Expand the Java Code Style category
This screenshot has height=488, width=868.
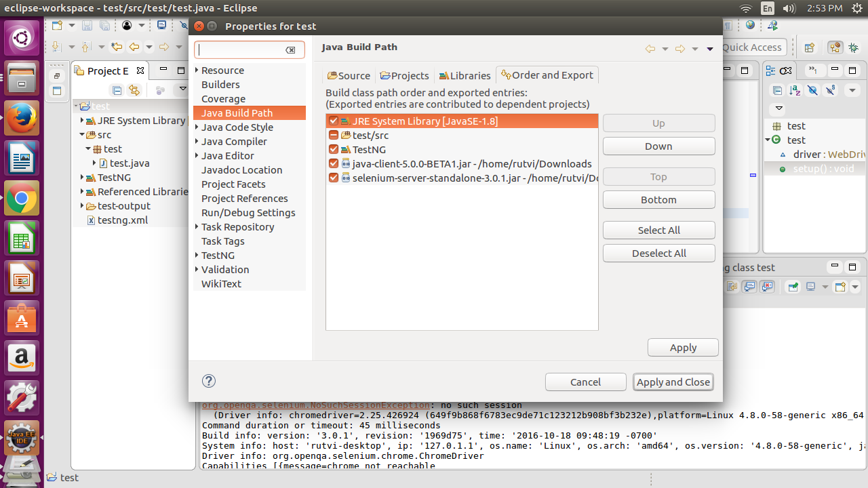[197, 127]
